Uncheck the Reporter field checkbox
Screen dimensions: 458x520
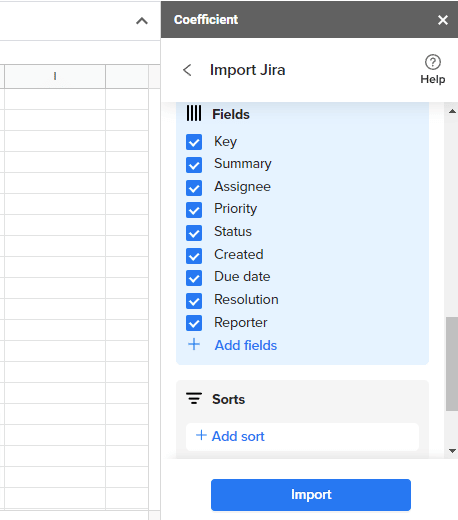click(194, 323)
